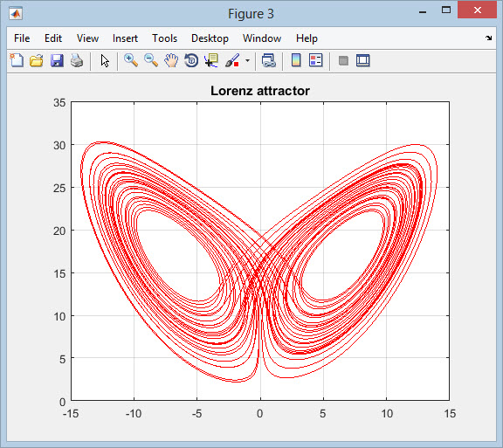Screen dimensions: 503x448
Task: Print the figure with the printer icon
Action: (77, 60)
